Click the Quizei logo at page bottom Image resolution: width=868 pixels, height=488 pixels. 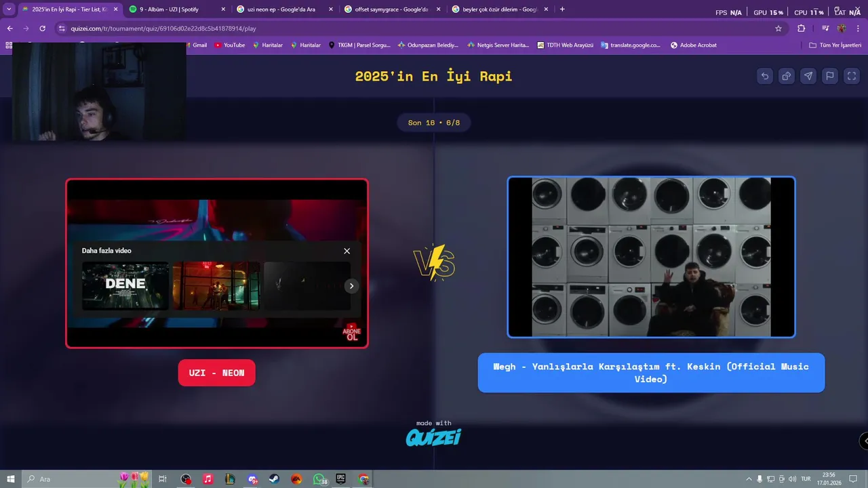tap(433, 437)
